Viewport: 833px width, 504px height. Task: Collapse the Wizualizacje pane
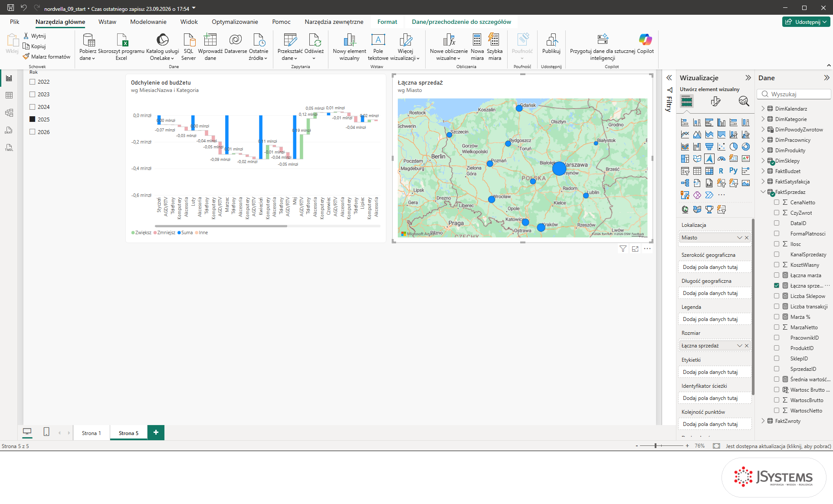click(x=748, y=78)
